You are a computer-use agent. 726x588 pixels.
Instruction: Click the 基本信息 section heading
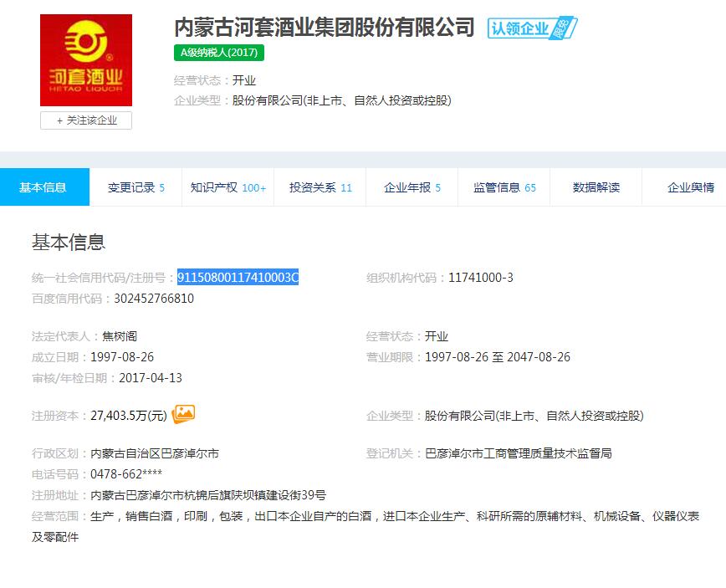(x=69, y=243)
